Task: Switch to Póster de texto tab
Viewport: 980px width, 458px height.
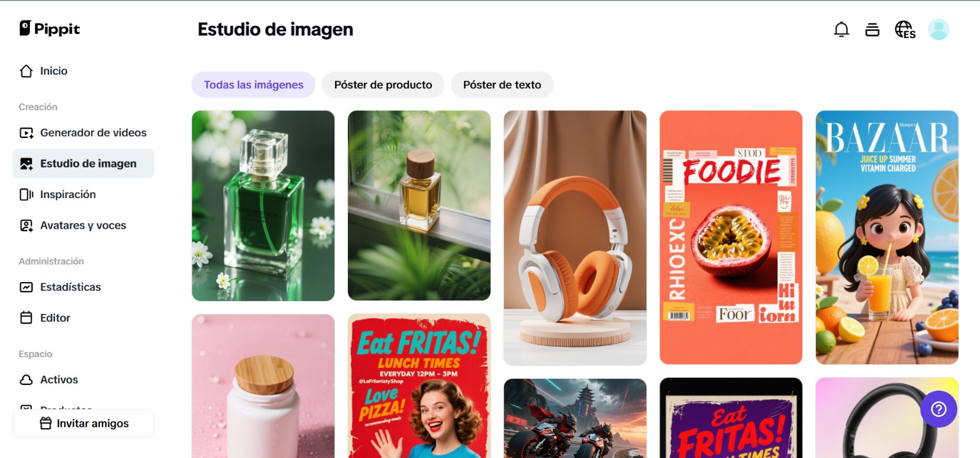Action: pyautogui.click(x=502, y=85)
